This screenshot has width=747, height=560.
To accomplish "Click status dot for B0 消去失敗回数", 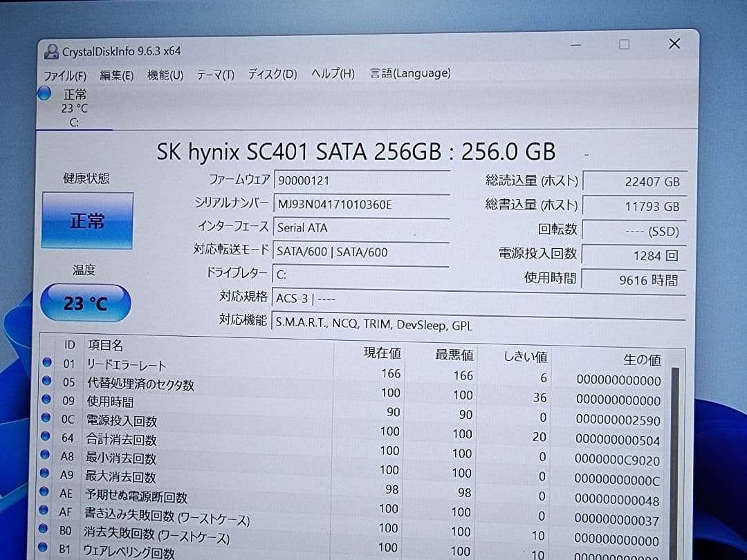I will (43, 529).
